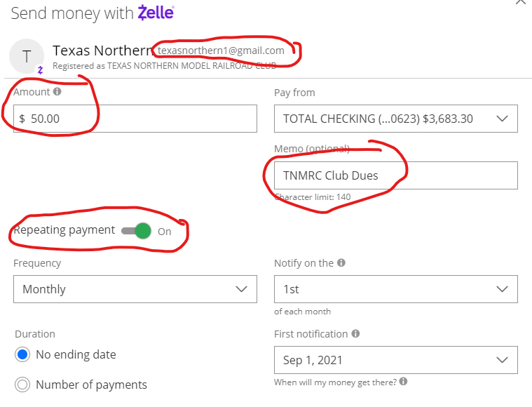Click the Texas Northern recipient avatar
Image resolution: width=532 pixels, height=407 pixels.
tap(27, 56)
